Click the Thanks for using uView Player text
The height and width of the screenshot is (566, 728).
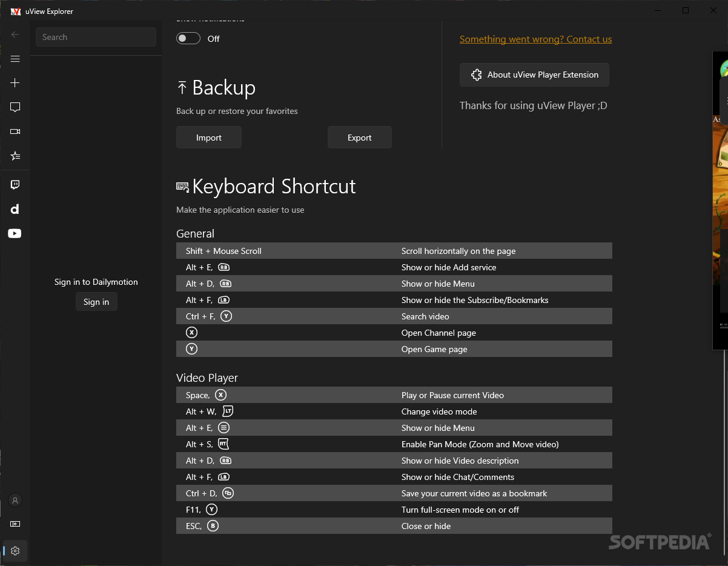pyautogui.click(x=533, y=105)
